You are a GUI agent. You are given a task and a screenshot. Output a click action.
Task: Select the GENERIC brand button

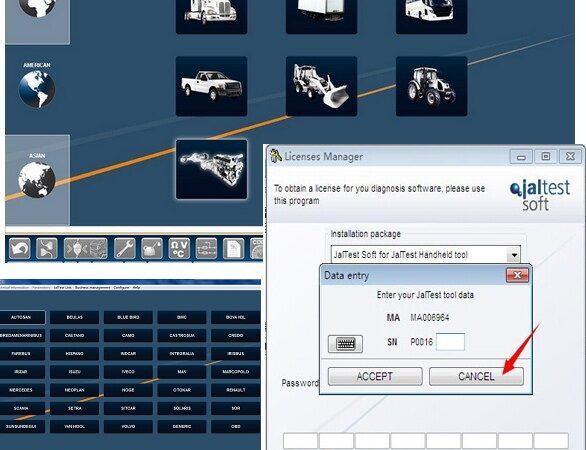[182, 426]
